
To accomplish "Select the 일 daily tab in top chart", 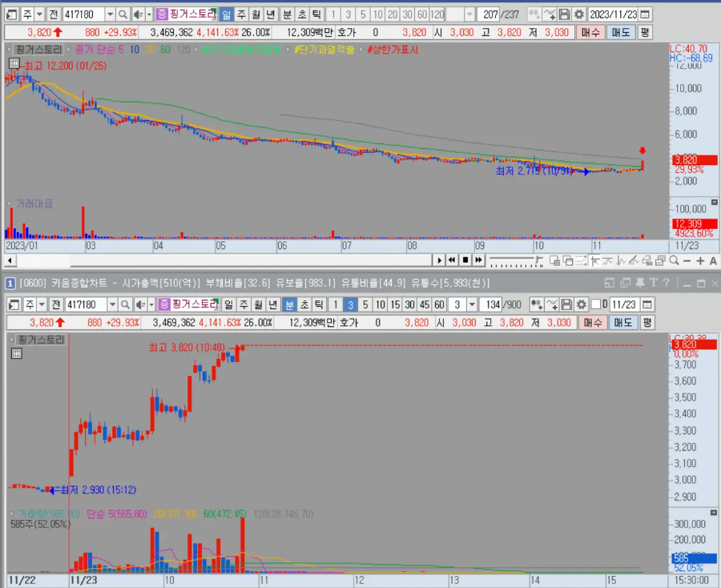I will 226,14.
